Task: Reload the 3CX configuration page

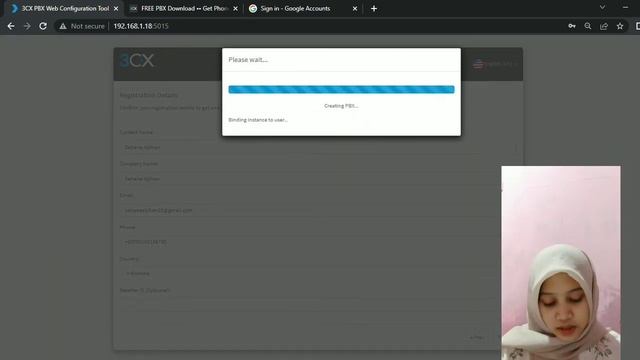Action: [43, 26]
